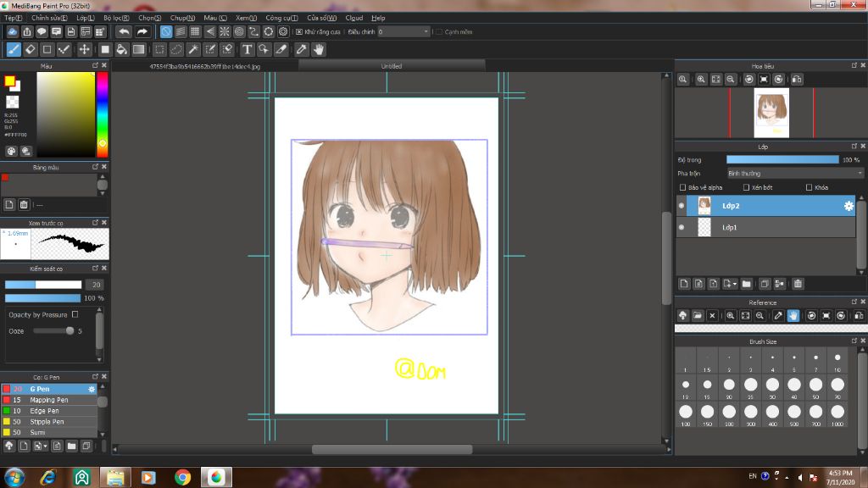Select the Stipple Pen brush
Image resolution: width=868 pixels, height=488 pixels.
[49, 422]
